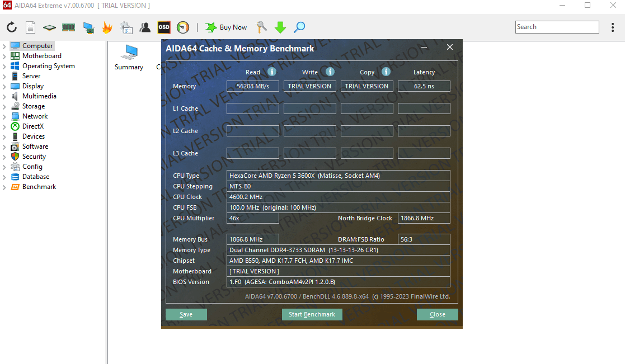The image size is (625, 364).
Task: Open the memory module toolbar icon
Action: pos(69,27)
